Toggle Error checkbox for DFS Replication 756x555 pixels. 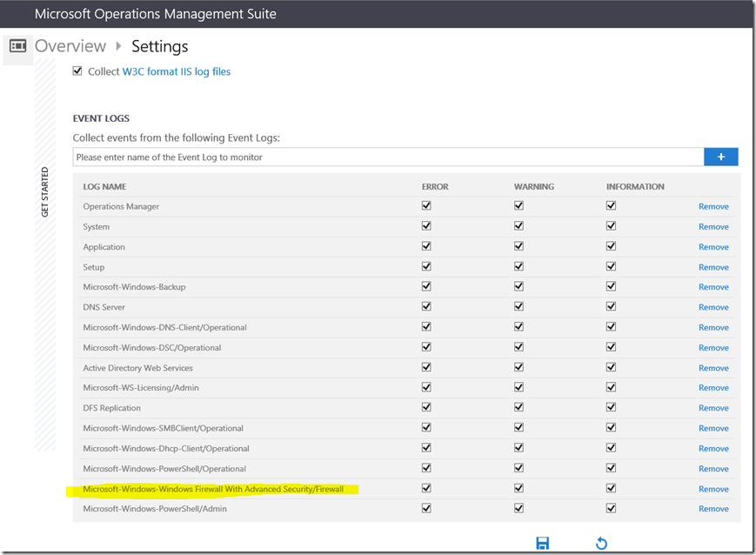point(426,407)
